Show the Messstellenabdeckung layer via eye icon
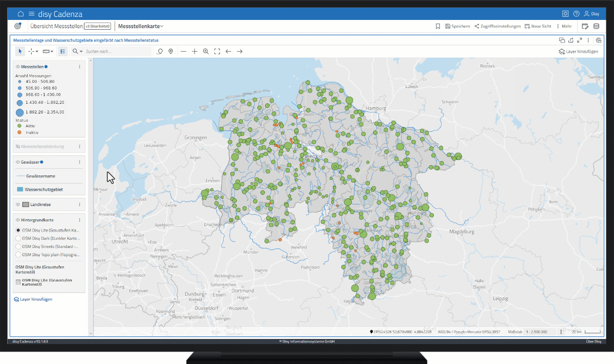The image size is (614, 364). pyautogui.click(x=17, y=146)
